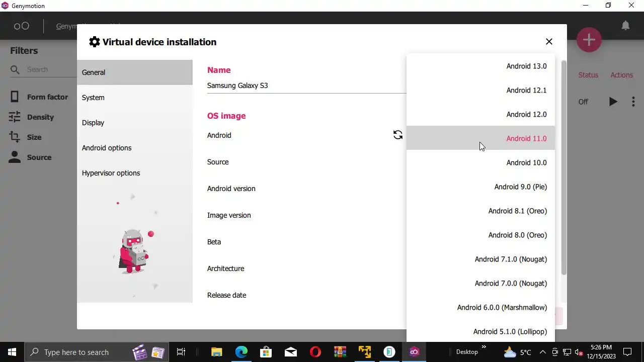
Task: Click the weather 5°C widget
Action: tap(517, 352)
